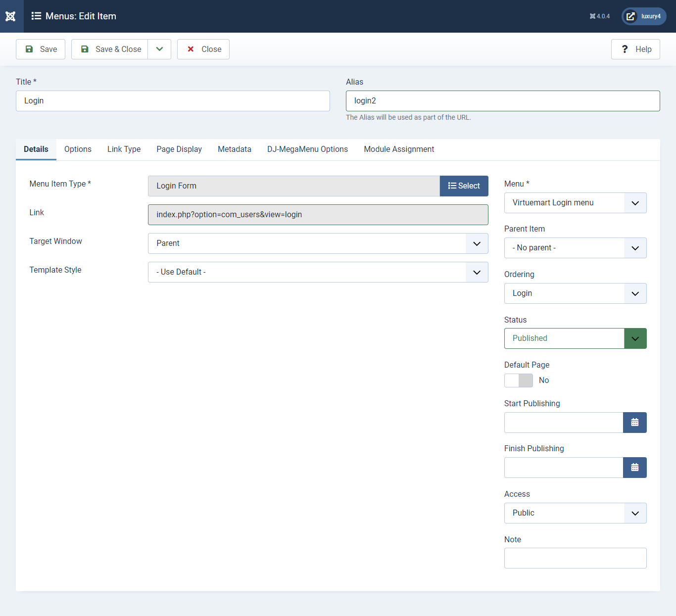
Task: Switch to the Options tab
Action: (78, 149)
